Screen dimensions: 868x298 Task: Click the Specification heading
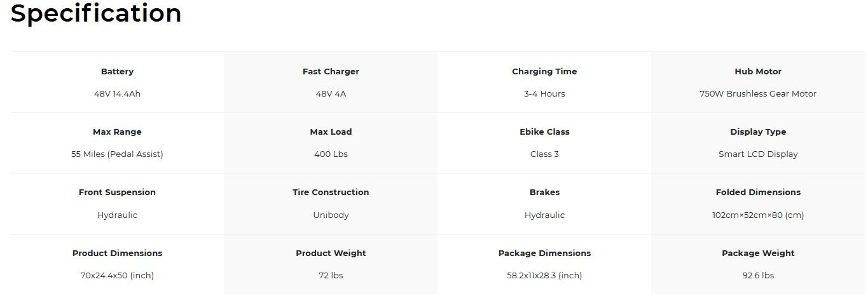coord(96,13)
